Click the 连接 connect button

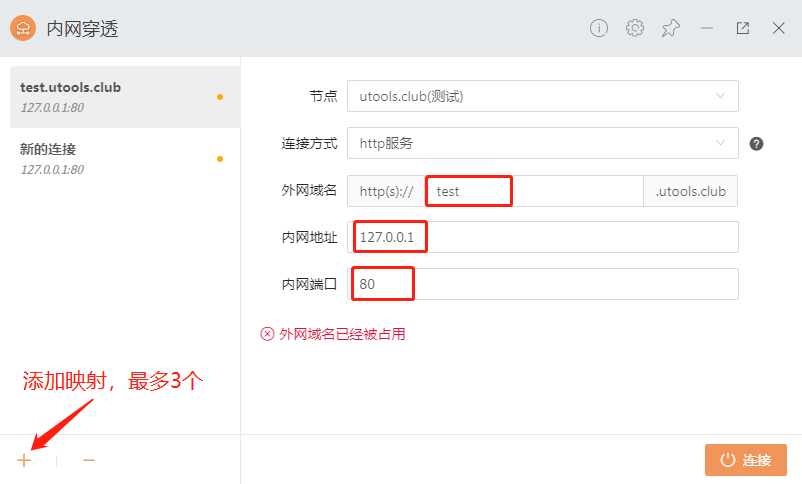pyautogui.click(x=746, y=460)
